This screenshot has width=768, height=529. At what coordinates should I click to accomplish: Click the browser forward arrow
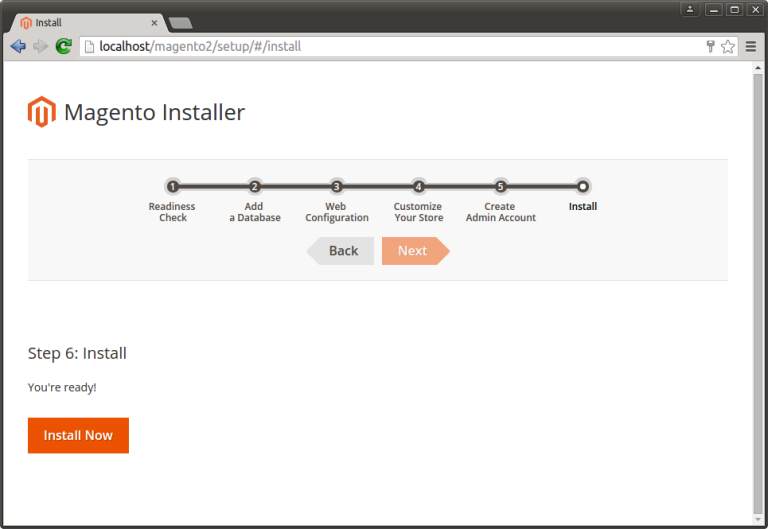click(40, 46)
